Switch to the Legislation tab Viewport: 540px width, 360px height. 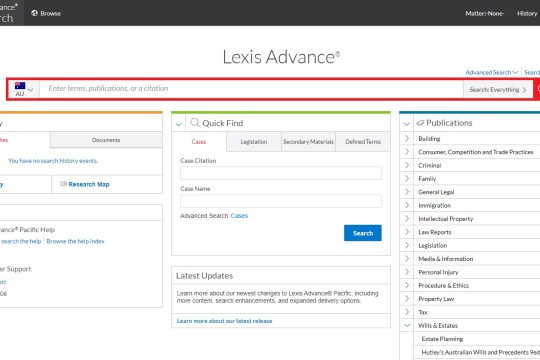click(x=254, y=142)
